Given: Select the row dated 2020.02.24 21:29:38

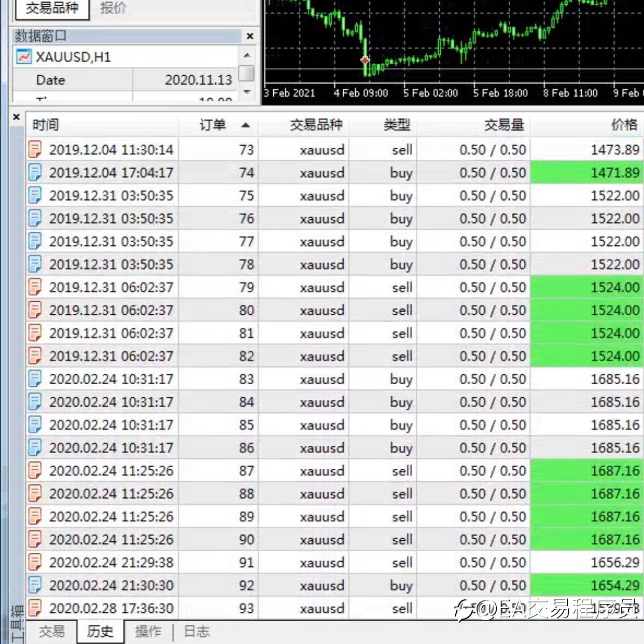Looking at the screenshot, I should tap(335, 562).
